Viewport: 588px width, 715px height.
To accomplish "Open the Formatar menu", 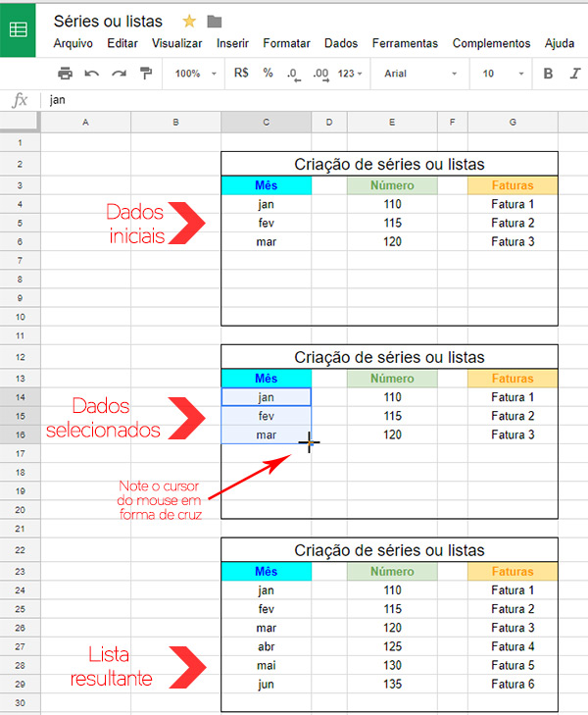I will click(x=286, y=43).
